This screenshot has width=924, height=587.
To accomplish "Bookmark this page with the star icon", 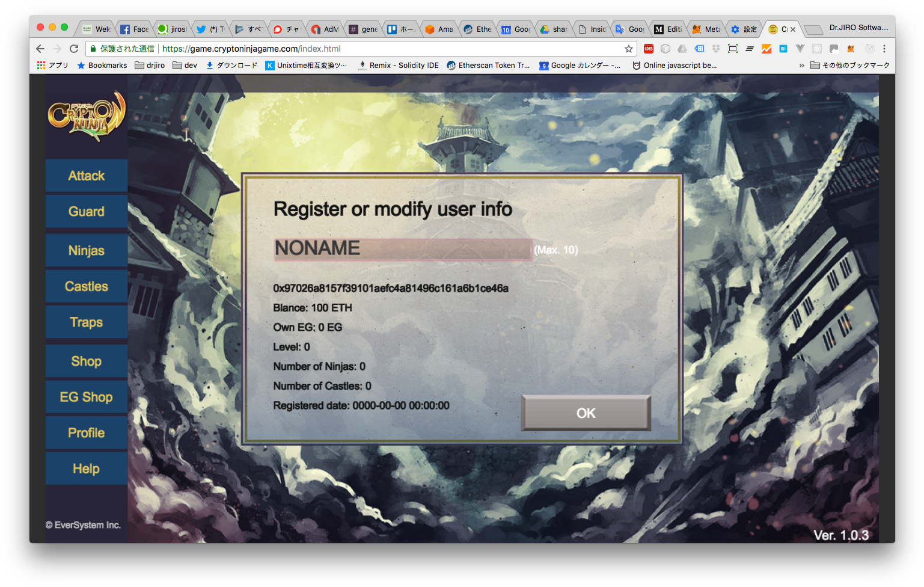I will pyautogui.click(x=629, y=49).
